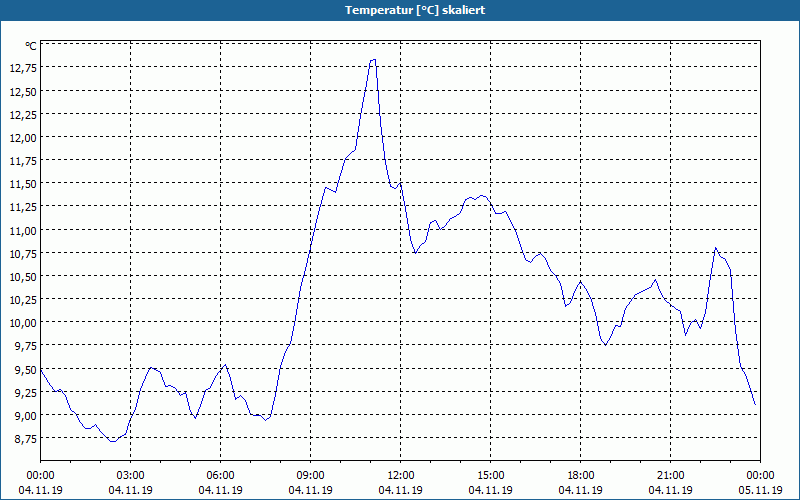Click the 09:00 time label

[x=310, y=476]
